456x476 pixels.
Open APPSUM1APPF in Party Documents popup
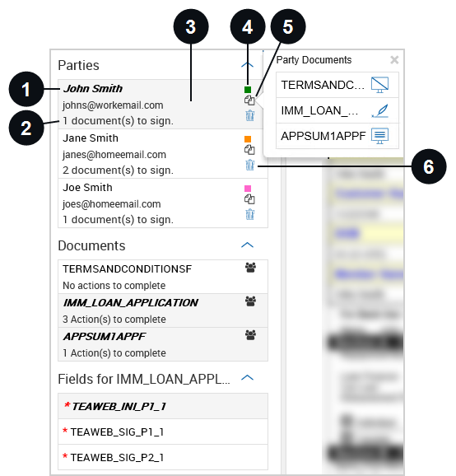tap(337, 136)
